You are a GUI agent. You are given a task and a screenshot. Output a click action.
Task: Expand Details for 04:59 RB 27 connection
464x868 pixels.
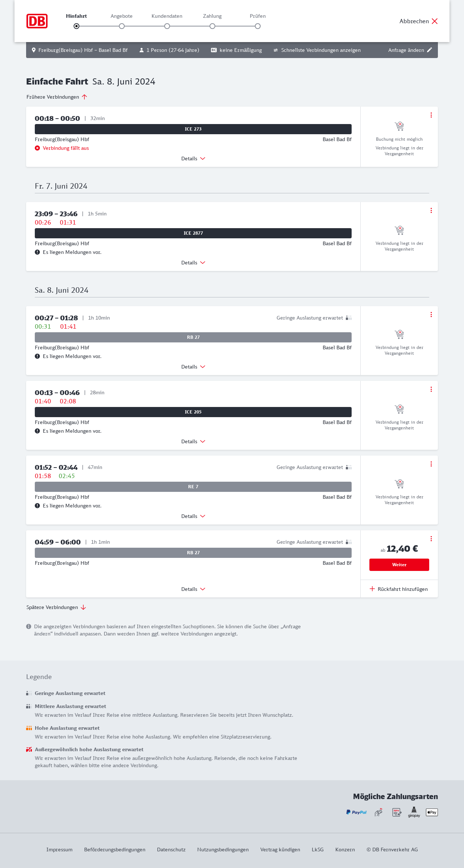point(193,589)
